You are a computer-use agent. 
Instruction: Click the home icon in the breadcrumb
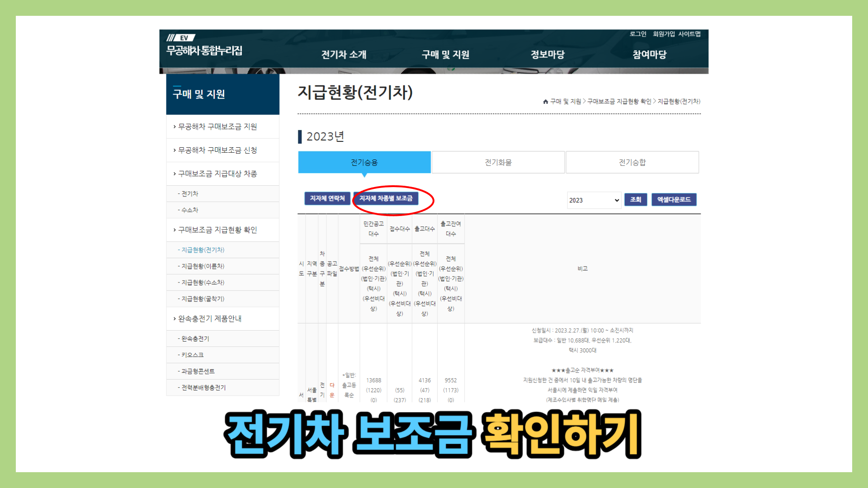pos(546,102)
